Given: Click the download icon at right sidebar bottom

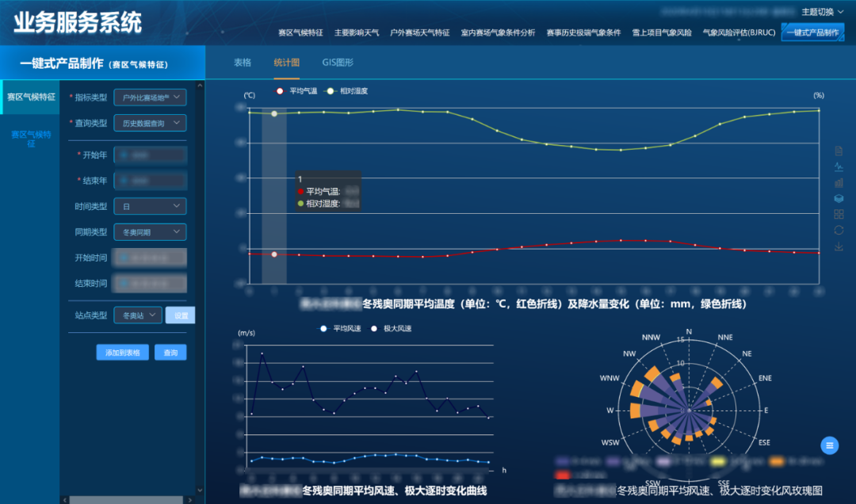Looking at the screenshot, I should pyautogui.click(x=839, y=246).
